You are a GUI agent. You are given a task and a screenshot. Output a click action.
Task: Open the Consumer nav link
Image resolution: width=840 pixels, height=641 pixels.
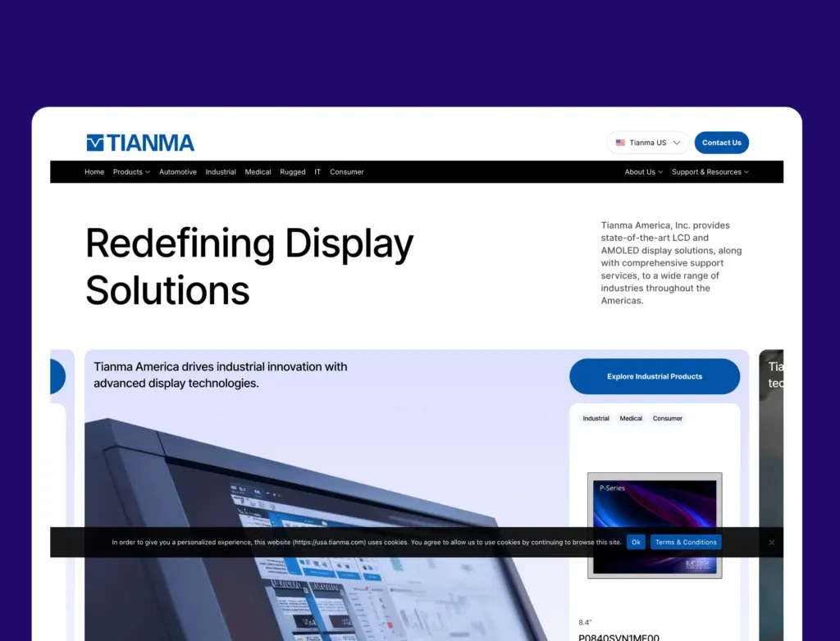pos(347,172)
